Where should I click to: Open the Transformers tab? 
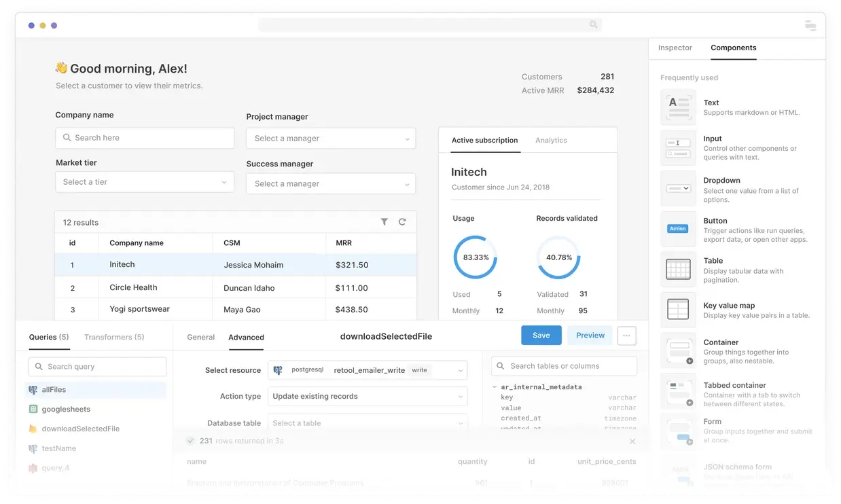pyautogui.click(x=114, y=337)
